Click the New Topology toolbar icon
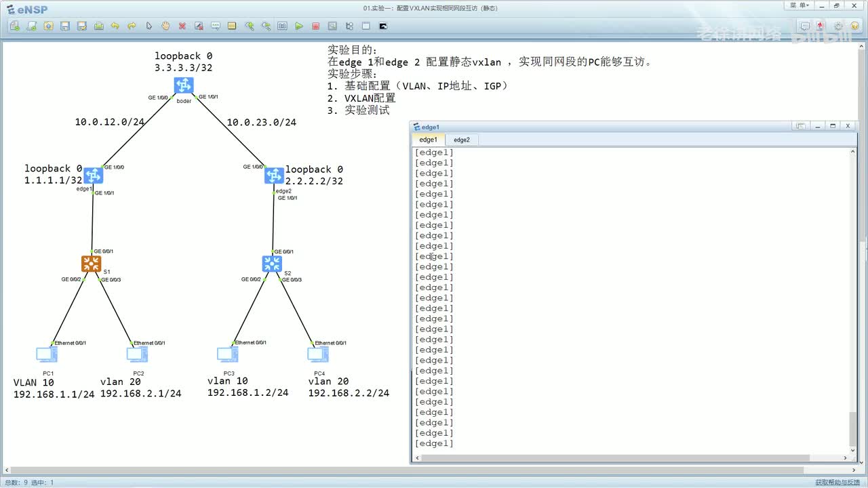 tap(14, 26)
